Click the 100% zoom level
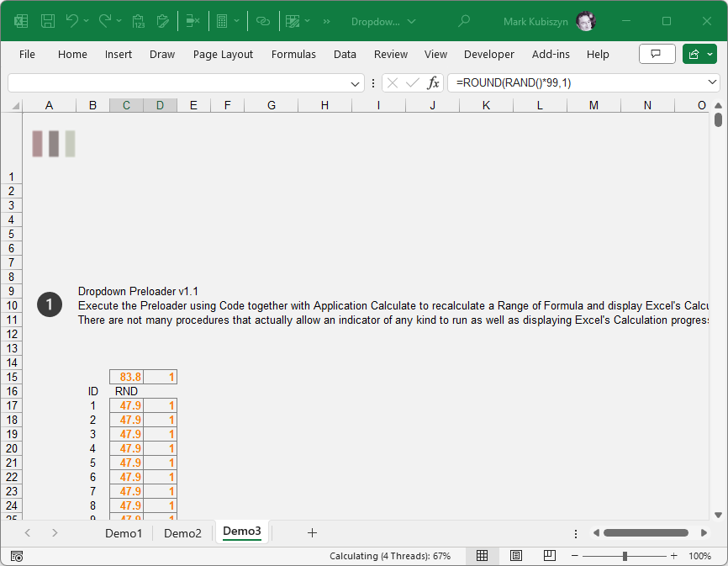The image size is (728, 566). coord(699,556)
